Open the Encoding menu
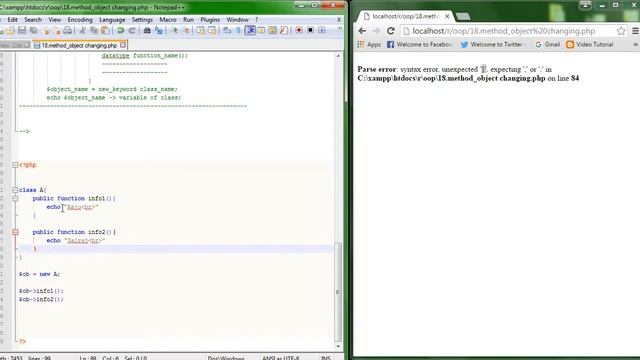640x360 pixels. point(80,20)
